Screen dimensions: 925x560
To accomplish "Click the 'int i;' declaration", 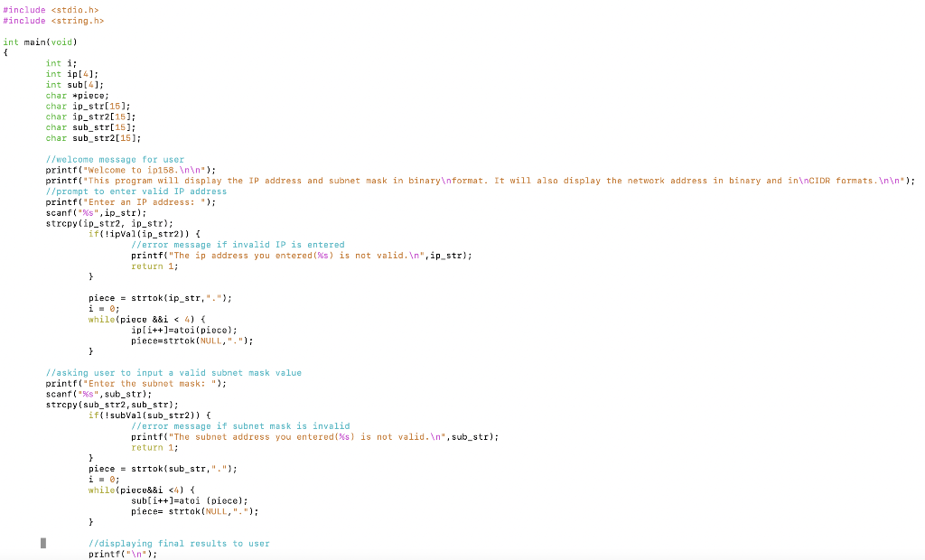I will click(x=61, y=63).
